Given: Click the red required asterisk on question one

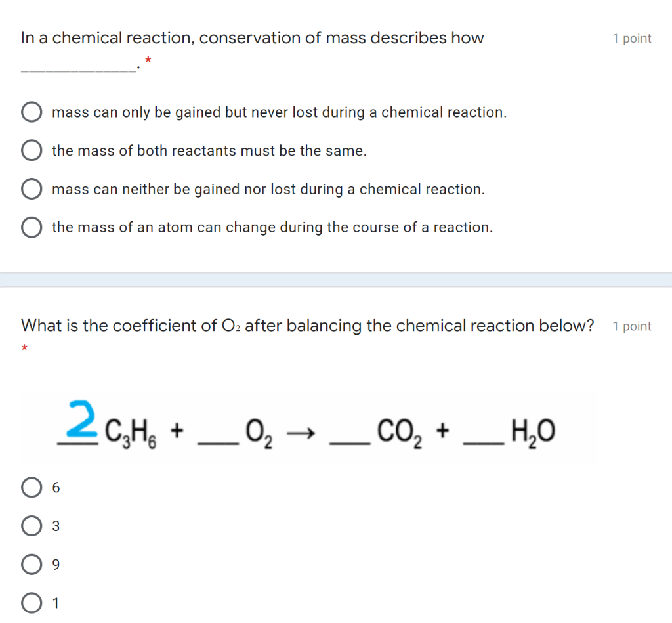Looking at the screenshot, I should pos(148,60).
